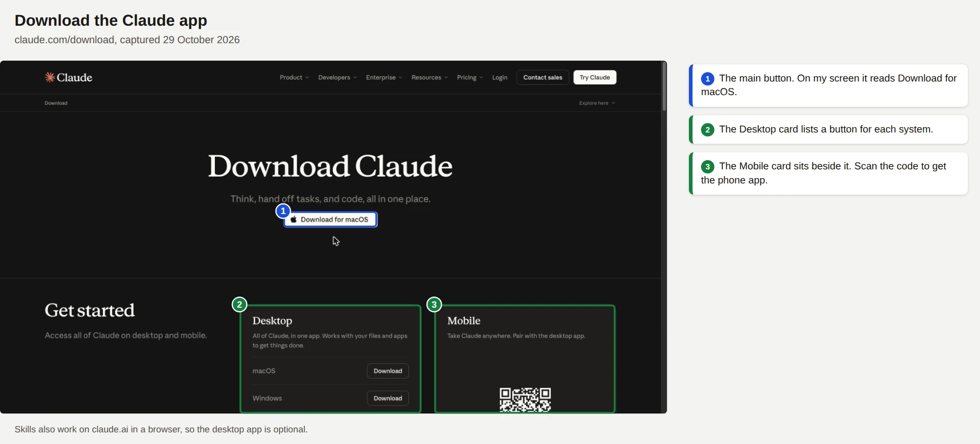Open the Enterprise dropdown
This screenshot has width=980, height=444.
pos(384,78)
